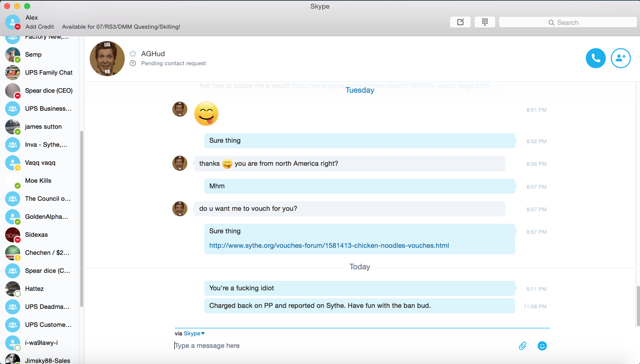Open the dial pad grid icon

click(x=485, y=22)
